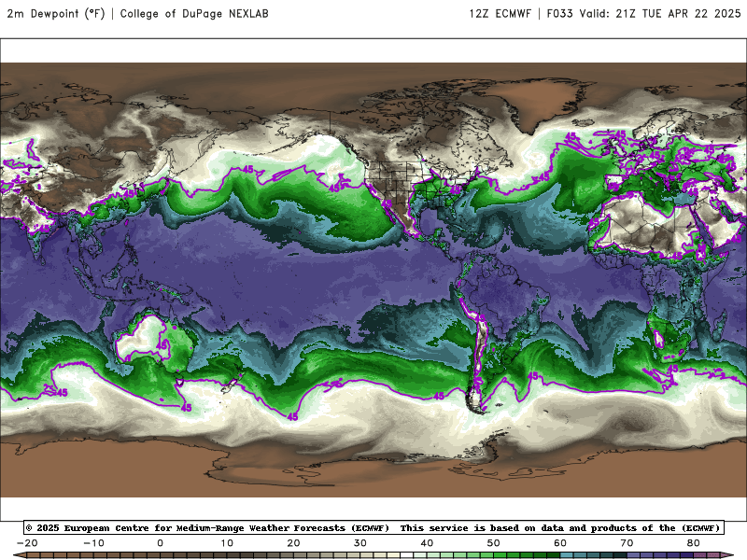Click the '70' color scale label
The height and width of the screenshot is (560, 747).
tap(627, 543)
